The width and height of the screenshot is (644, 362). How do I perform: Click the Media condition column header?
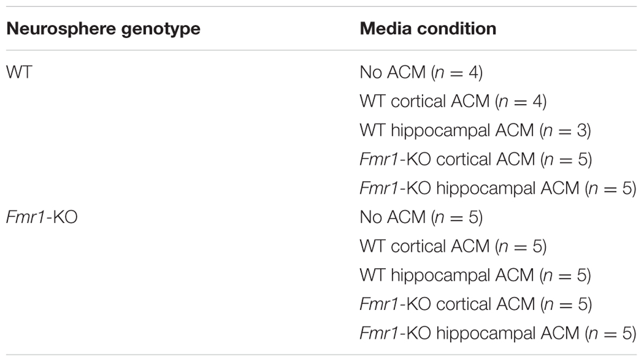tap(428, 28)
